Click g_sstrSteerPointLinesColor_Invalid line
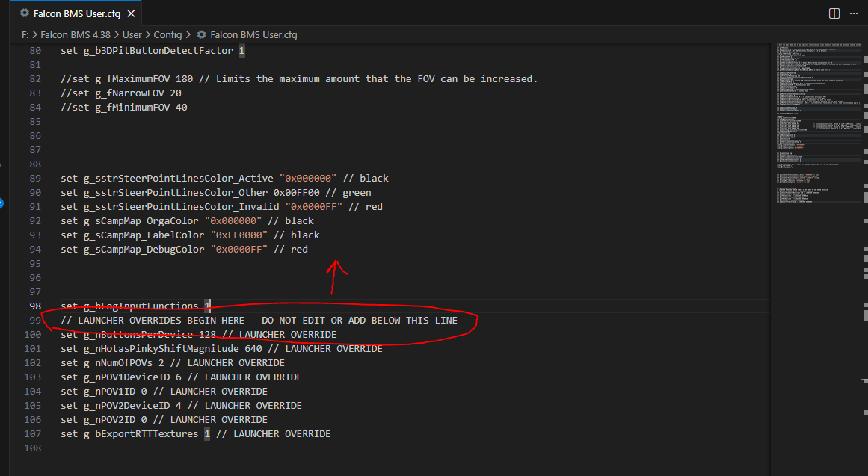The height and width of the screenshot is (476, 868). (221, 206)
